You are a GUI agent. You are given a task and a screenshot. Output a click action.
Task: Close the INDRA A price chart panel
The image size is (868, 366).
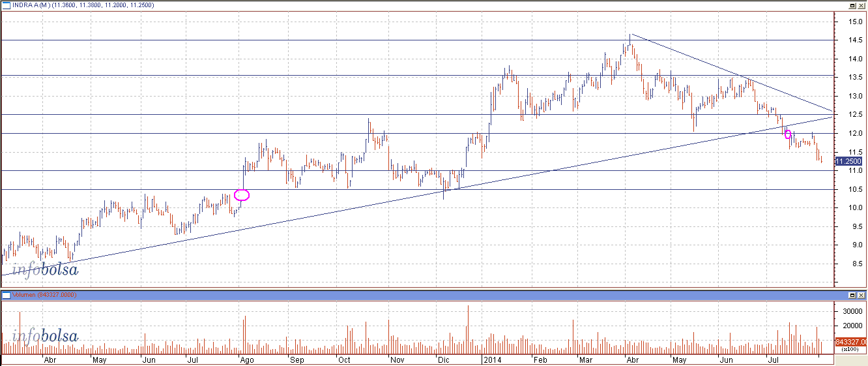[x=861, y=5]
